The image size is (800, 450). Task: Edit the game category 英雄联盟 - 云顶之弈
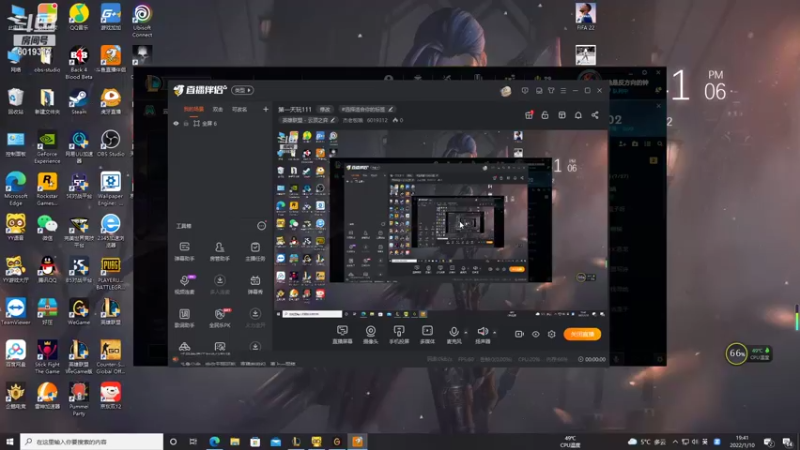[x=308, y=120]
